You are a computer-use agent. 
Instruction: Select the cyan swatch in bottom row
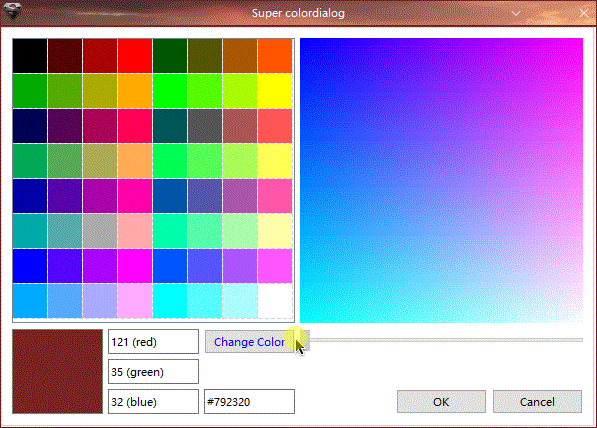[x=170, y=301]
